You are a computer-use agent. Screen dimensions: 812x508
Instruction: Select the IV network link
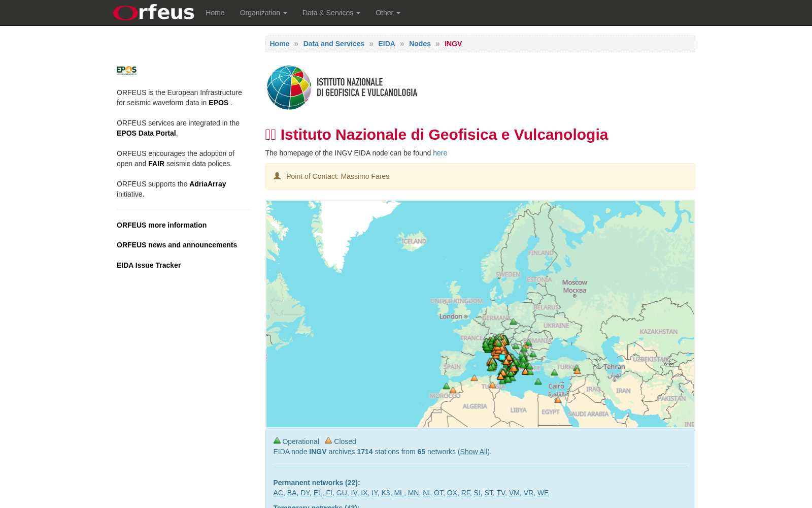point(354,493)
